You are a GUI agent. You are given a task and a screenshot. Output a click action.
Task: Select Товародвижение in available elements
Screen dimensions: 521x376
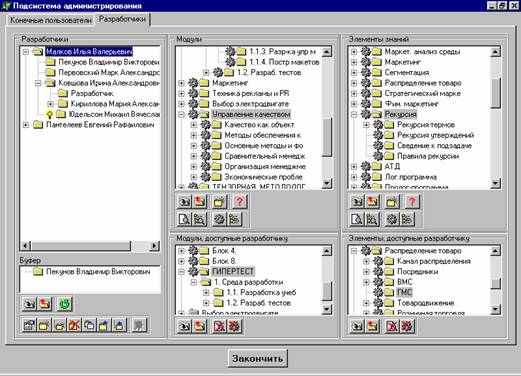coord(425,303)
